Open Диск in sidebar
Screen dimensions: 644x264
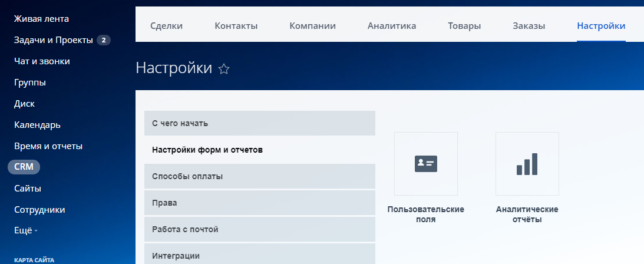pos(24,104)
